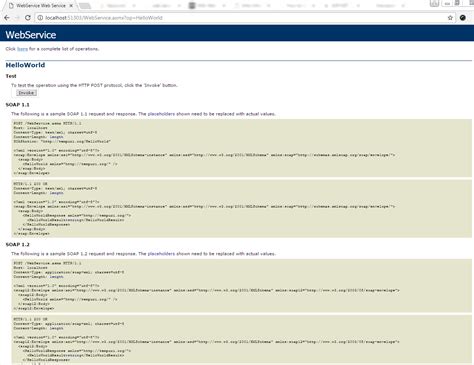Click the 'Test' subheading
474x365 pixels.
(x=11, y=76)
